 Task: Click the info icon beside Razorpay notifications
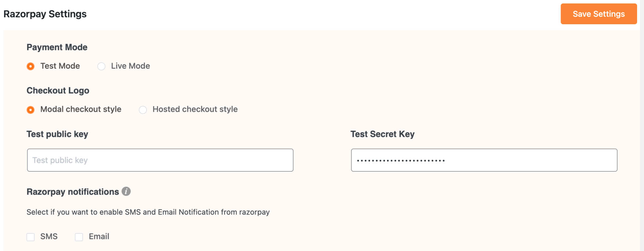pos(125,191)
